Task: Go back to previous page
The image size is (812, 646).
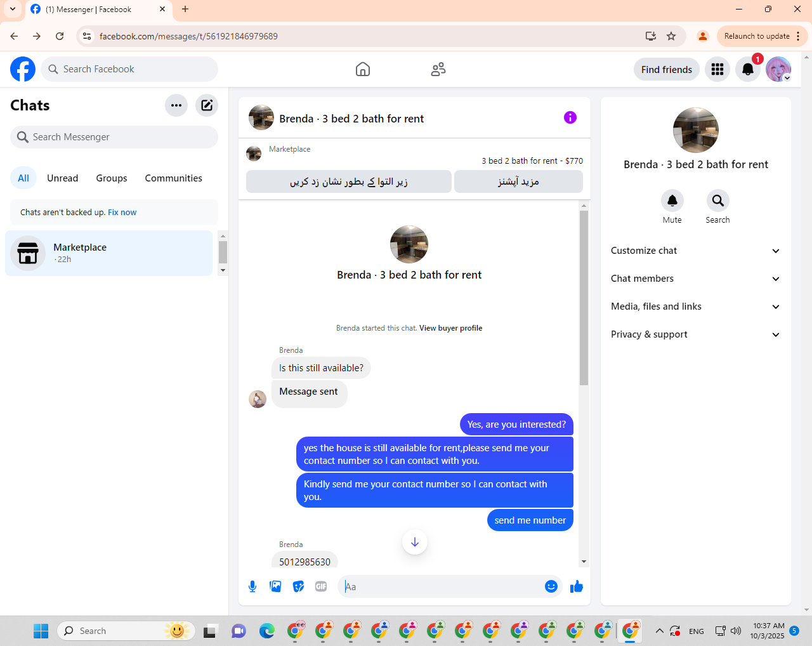Action: tap(14, 36)
